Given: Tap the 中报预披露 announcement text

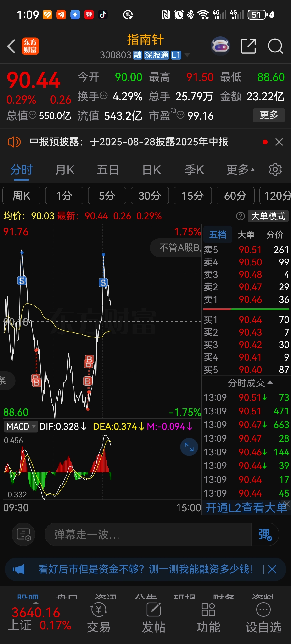Looking at the screenshot, I should point(129,142).
